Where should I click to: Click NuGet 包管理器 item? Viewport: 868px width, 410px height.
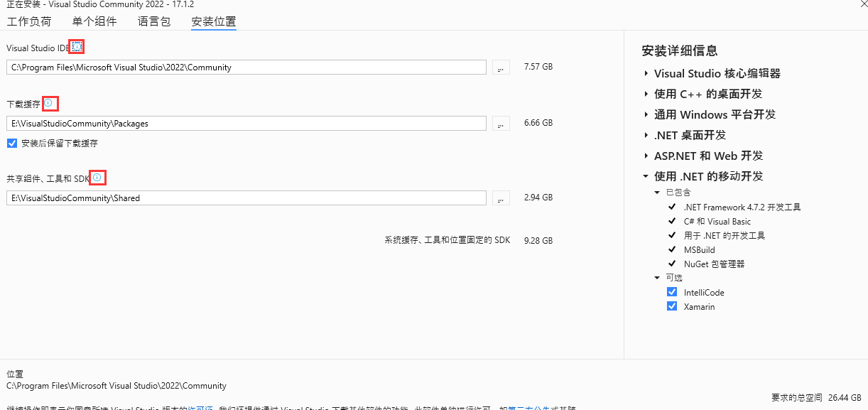click(x=714, y=264)
